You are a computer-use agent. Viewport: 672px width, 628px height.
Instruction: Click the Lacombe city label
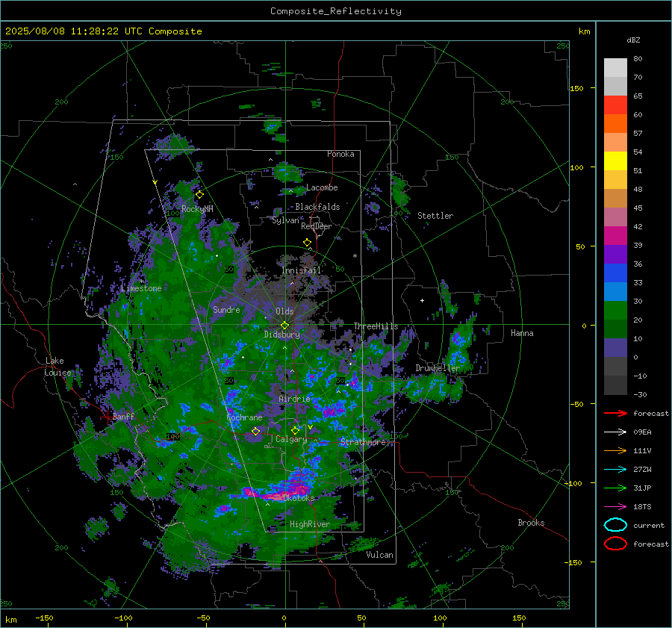pyautogui.click(x=322, y=187)
